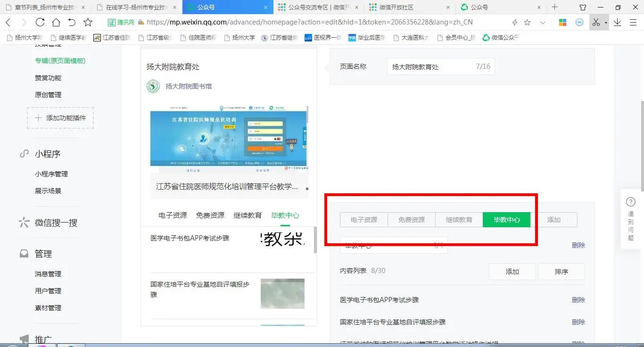Open 展示场景 in sidebar

pos(48,191)
